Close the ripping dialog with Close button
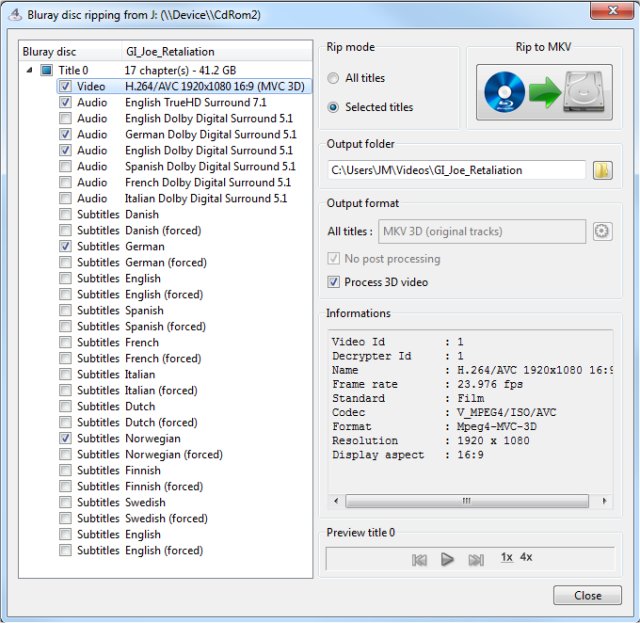 click(x=587, y=595)
